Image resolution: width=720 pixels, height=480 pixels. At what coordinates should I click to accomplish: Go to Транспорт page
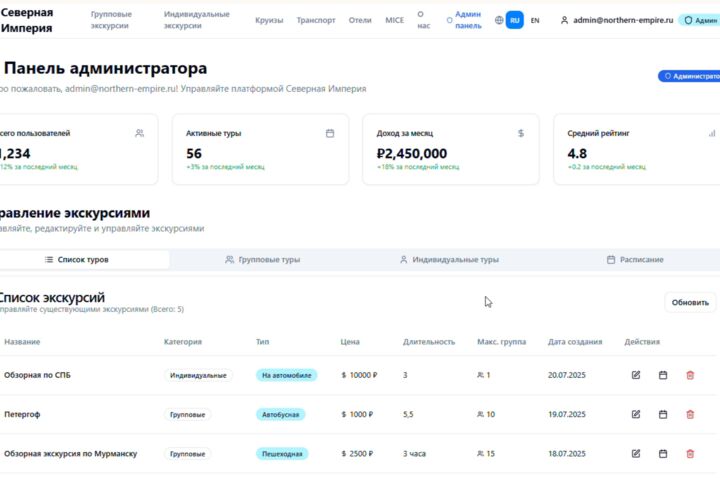[x=316, y=20]
